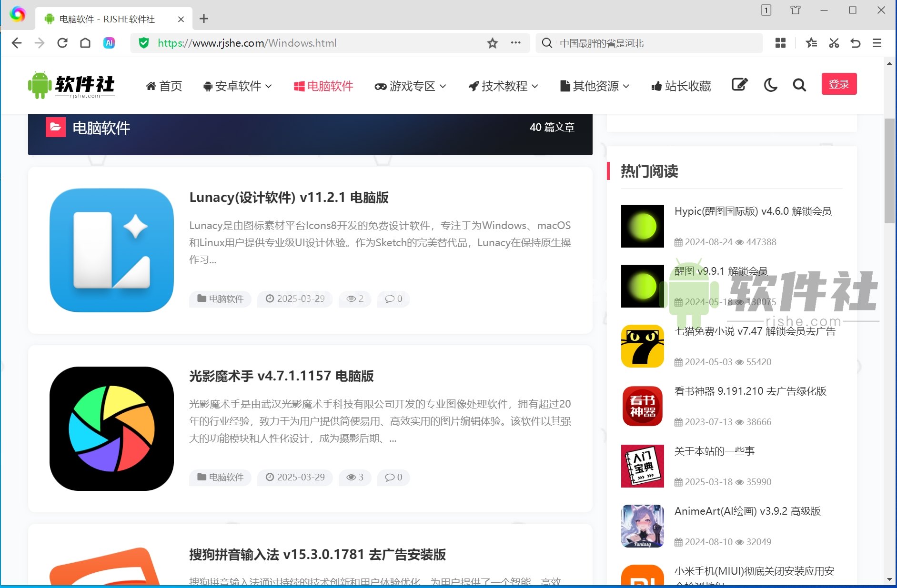Image resolution: width=897 pixels, height=588 pixels.
Task: Open the Lunacy app icon thumbnail
Action: (x=111, y=250)
